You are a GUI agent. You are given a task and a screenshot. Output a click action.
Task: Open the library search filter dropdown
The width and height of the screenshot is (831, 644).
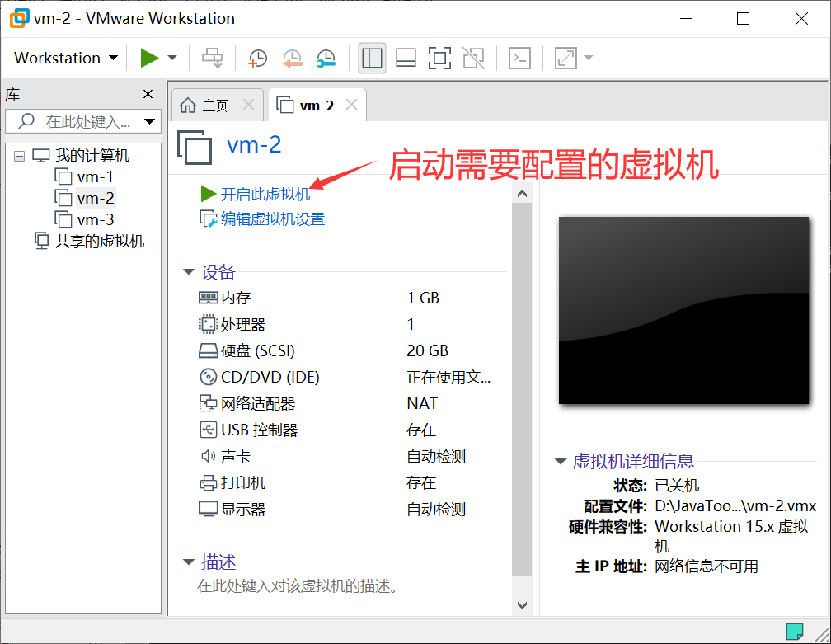coord(150,121)
